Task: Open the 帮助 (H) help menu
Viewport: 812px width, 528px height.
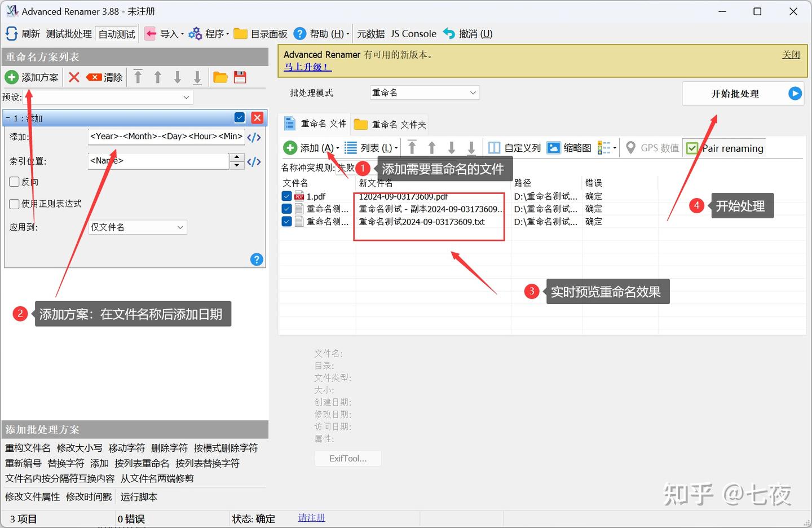Action: point(321,34)
